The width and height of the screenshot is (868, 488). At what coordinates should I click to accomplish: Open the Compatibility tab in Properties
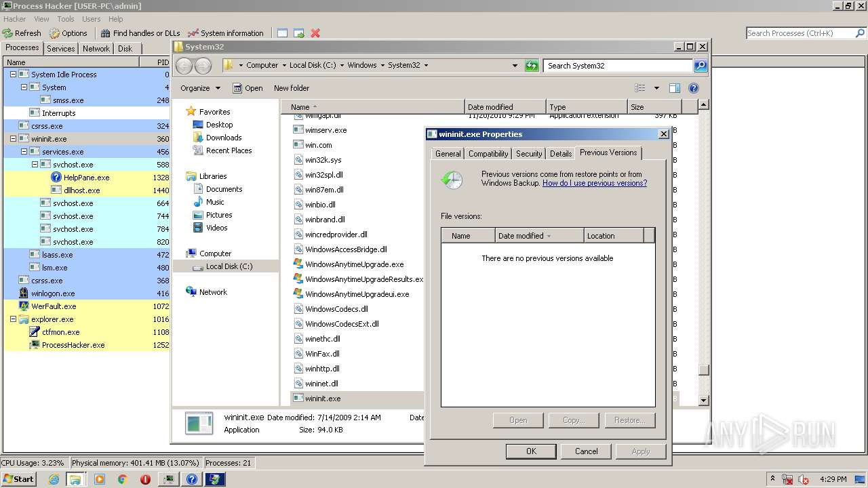(488, 154)
